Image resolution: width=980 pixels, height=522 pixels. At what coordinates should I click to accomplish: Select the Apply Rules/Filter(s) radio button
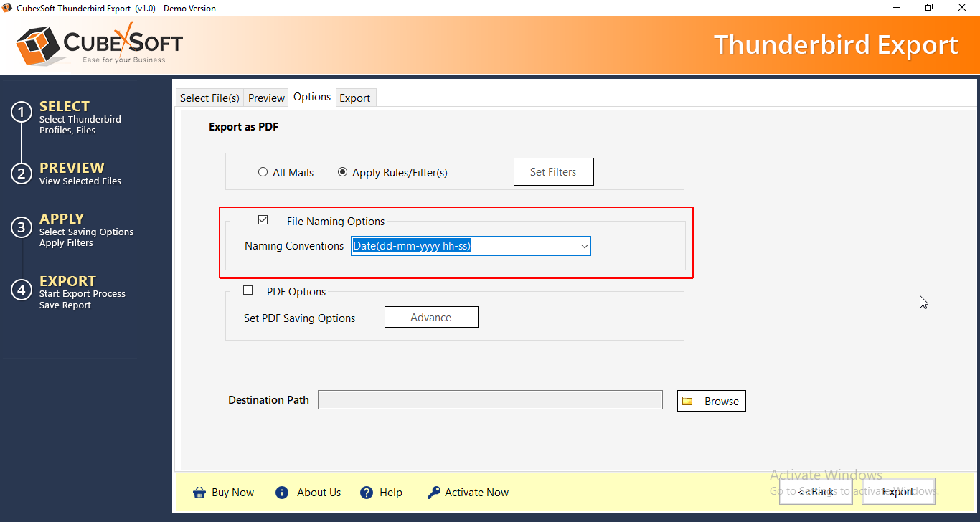click(x=343, y=172)
